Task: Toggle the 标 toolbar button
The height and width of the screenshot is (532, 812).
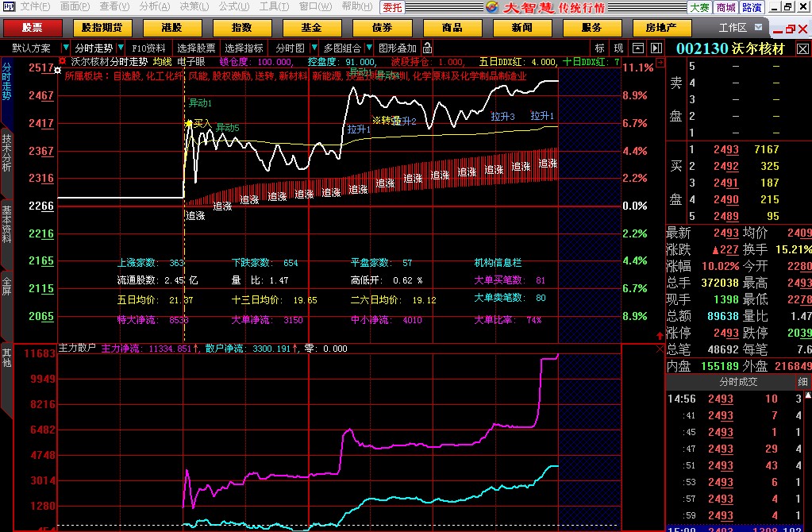Action: 600,48
